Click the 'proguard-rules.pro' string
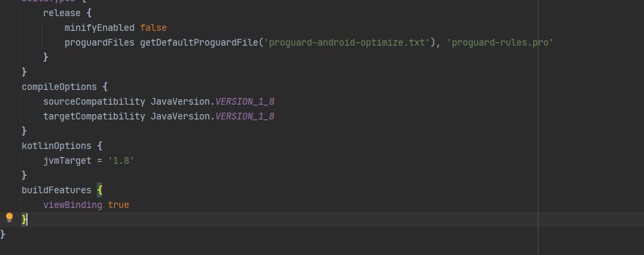The width and height of the screenshot is (644, 255). [x=500, y=43]
